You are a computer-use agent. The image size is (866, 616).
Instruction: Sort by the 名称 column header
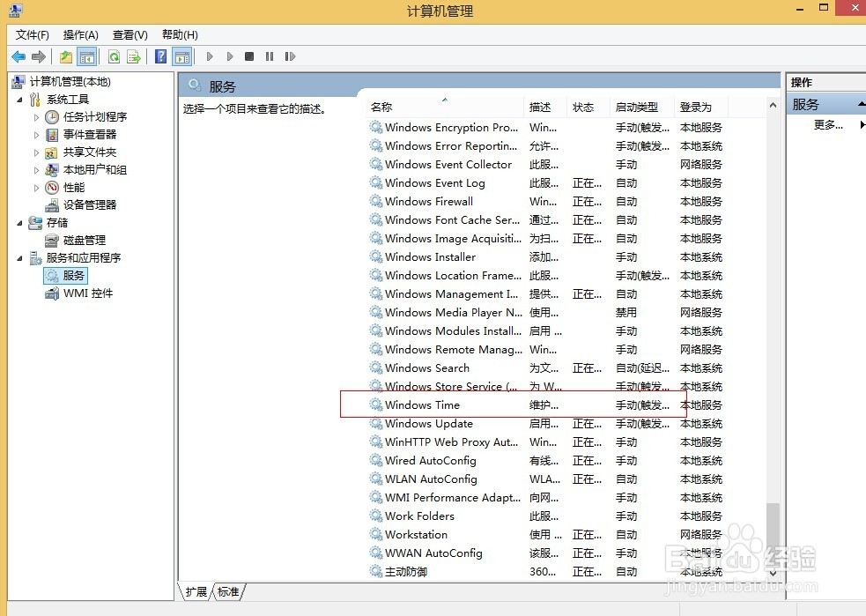[x=445, y=108]
